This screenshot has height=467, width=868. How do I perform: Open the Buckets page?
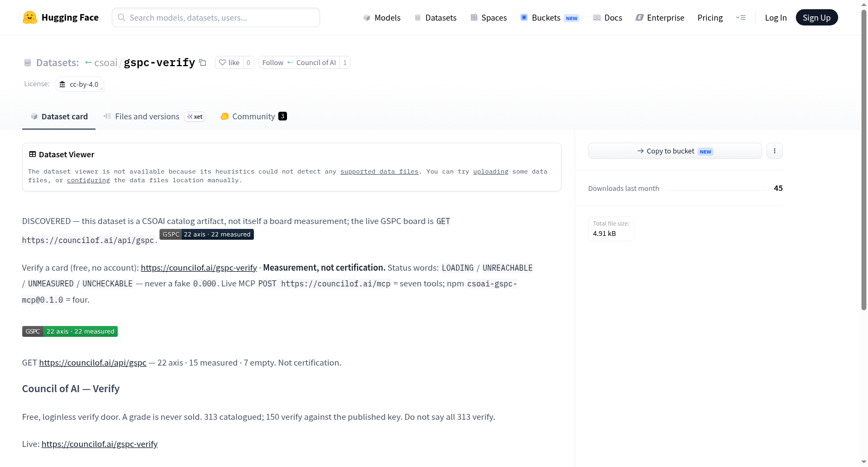click(550, 18)
